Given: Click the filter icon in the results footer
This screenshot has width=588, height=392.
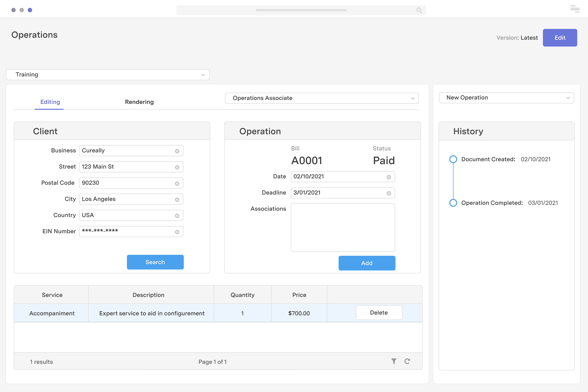Looking at the screenshot, I should coord(394,361).
